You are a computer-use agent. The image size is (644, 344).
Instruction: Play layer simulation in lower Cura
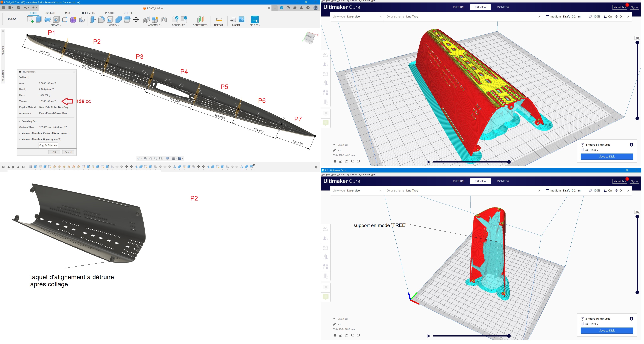tap(429, 336)
